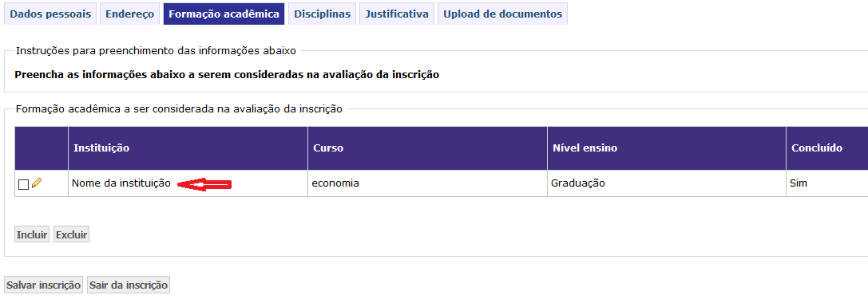Go to the Disciplinas tab
Image resolution: width=868 pixels, height=303 pixels.
point(322,14)
